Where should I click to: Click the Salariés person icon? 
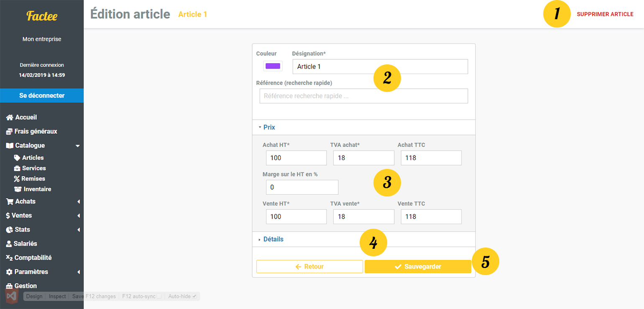tap(9, 244)
